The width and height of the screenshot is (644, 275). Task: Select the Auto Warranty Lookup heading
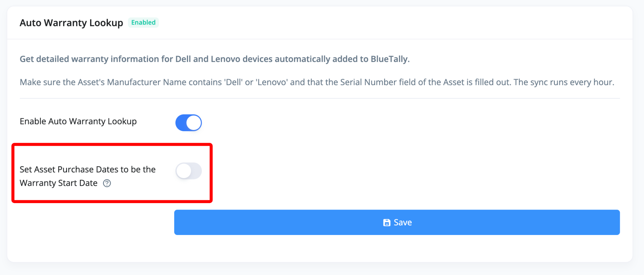click(x=71, y=23)
